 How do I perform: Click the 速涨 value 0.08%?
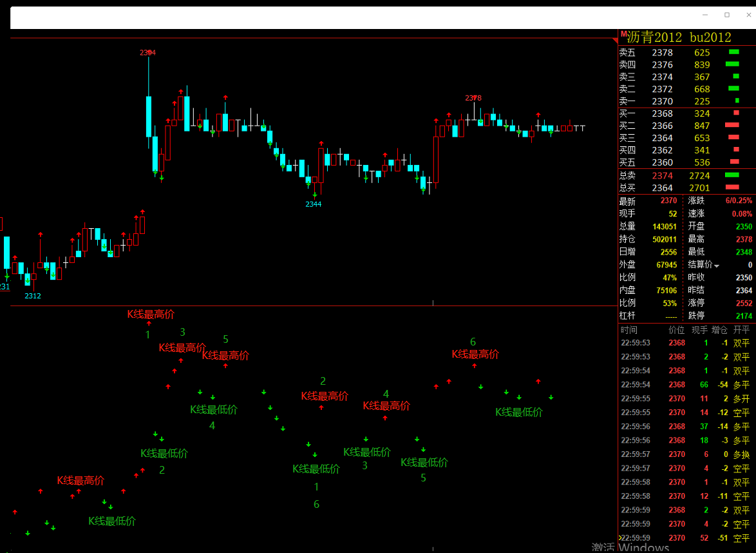742,214
